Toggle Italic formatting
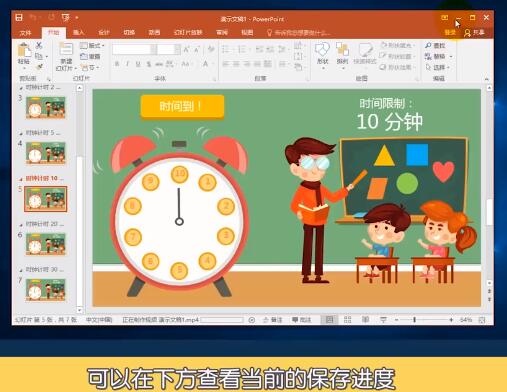Viewport: 507px width, 392px height. 127,64
